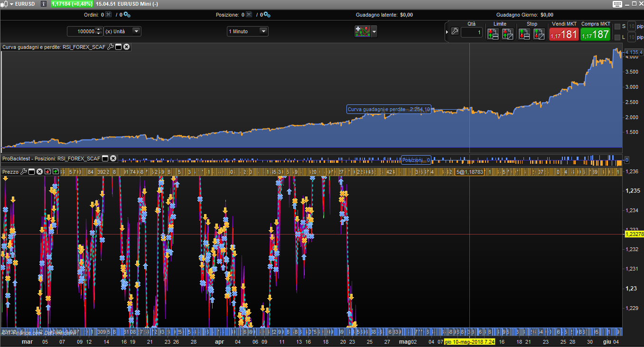This screenshot has height=347, width=644.
Task: Open the Unità quantity type dropdown
Action: 136,31
